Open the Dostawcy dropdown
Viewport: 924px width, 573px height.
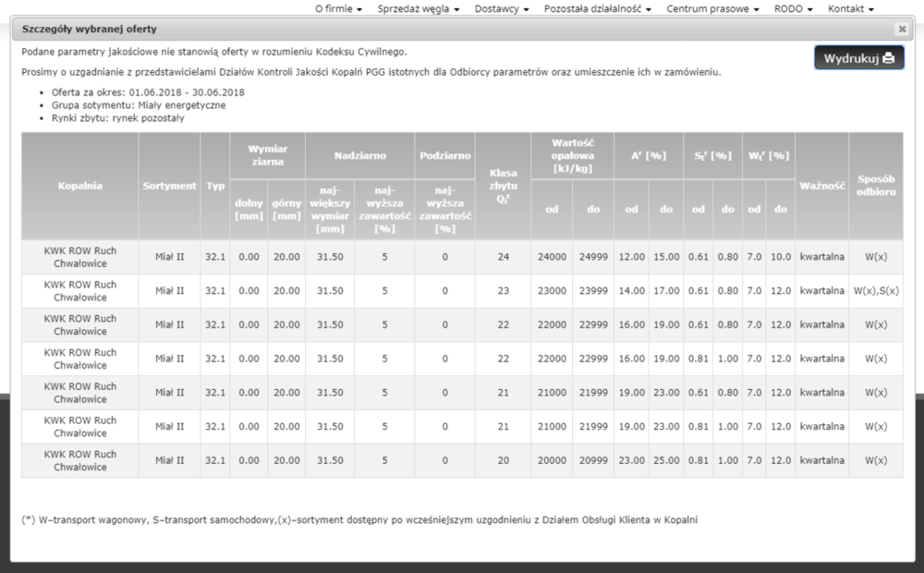(502, 8)
